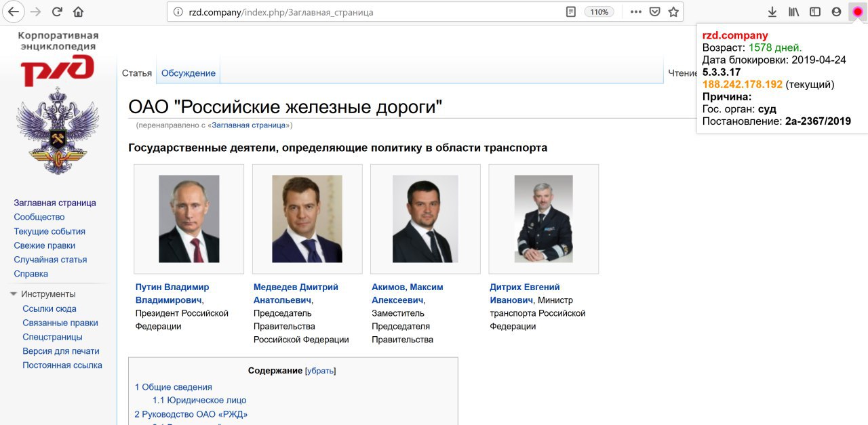Click rzd.company title in extension popup
This screenshot has width=868, height=425.
[x=735, y=35]
